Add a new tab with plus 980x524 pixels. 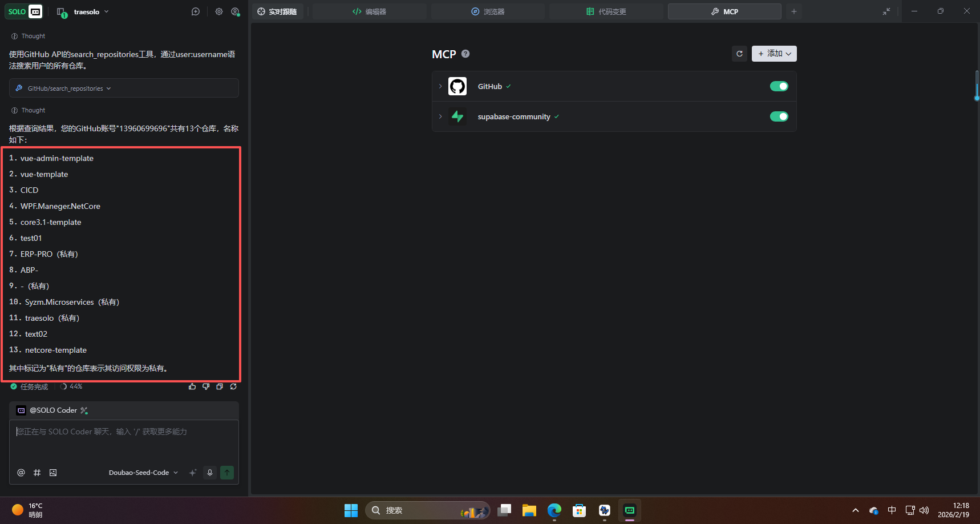point(794,11)
